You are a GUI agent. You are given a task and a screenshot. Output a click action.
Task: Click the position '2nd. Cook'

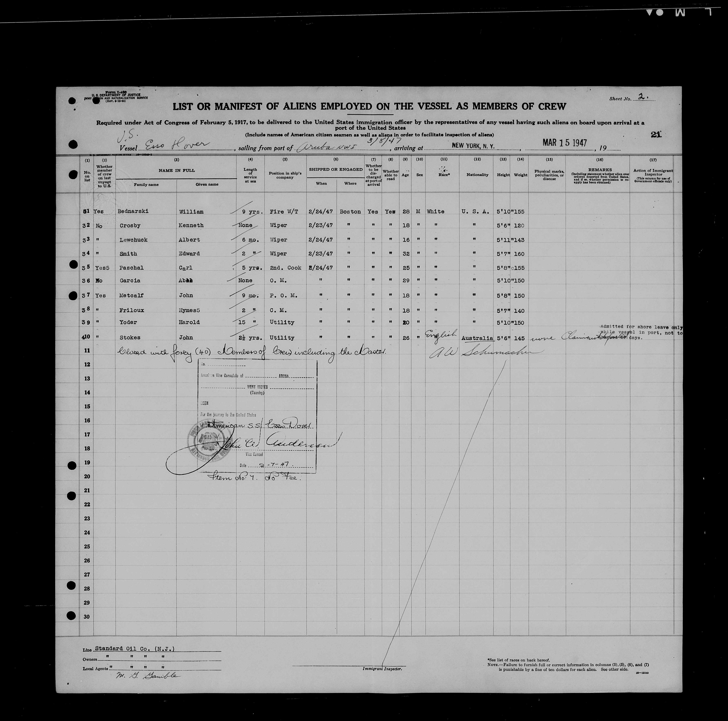click(x=285, y=268)
